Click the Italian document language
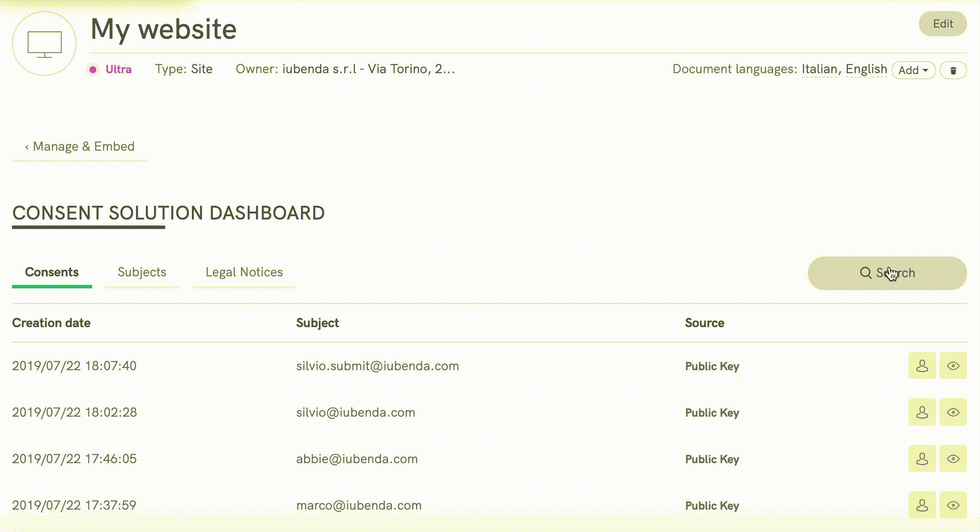This screenshot has width=980, height=532. pyautogui.click(x=819, y=69)
